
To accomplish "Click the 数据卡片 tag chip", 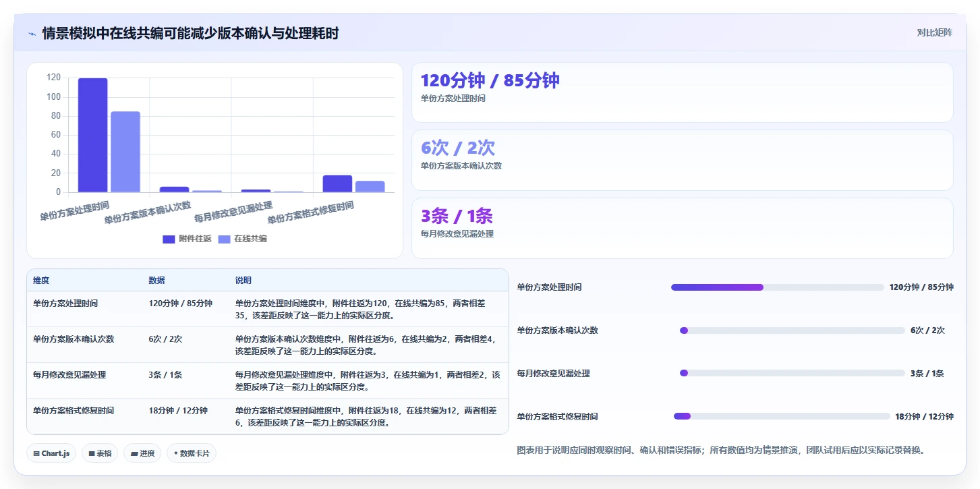I will pos(192,453).
